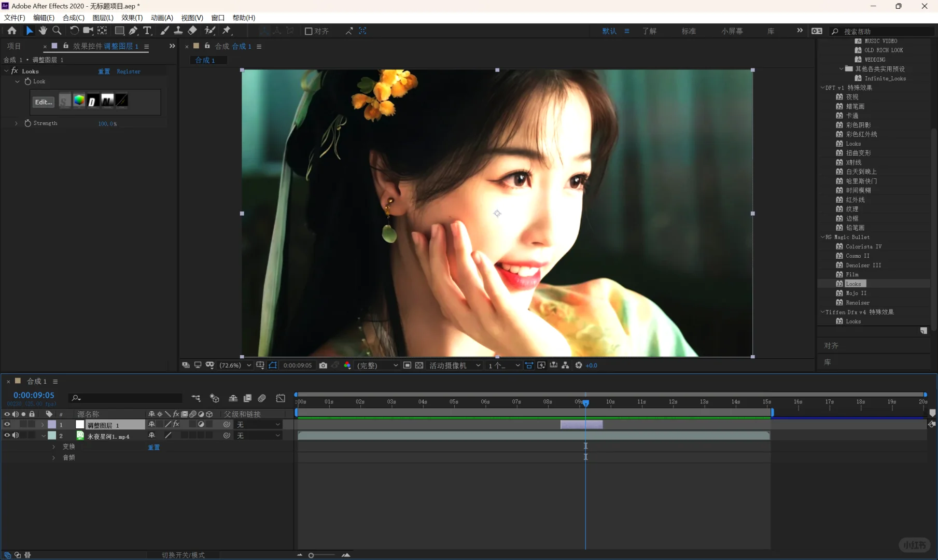
Task: Toggle adjustment layer switch on 调整图层 1
Action: (x=201, y=425)
